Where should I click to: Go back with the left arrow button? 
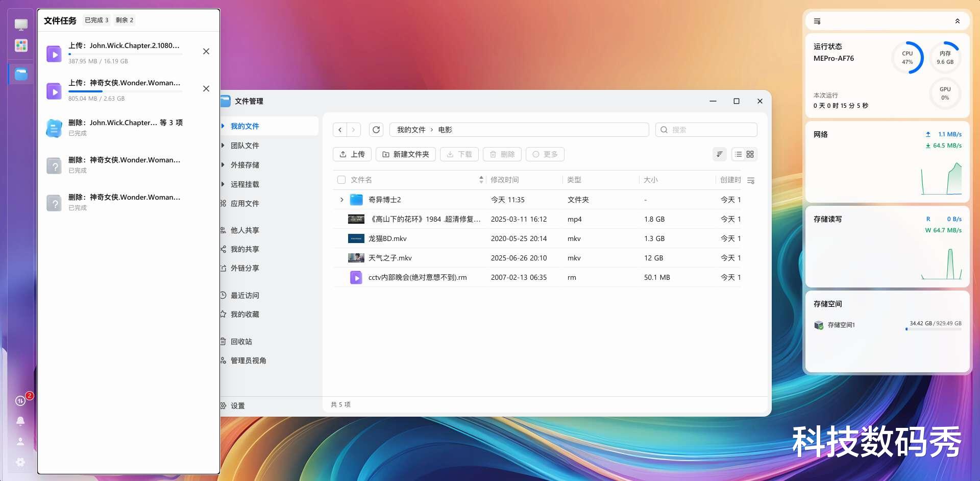point(340,130)
